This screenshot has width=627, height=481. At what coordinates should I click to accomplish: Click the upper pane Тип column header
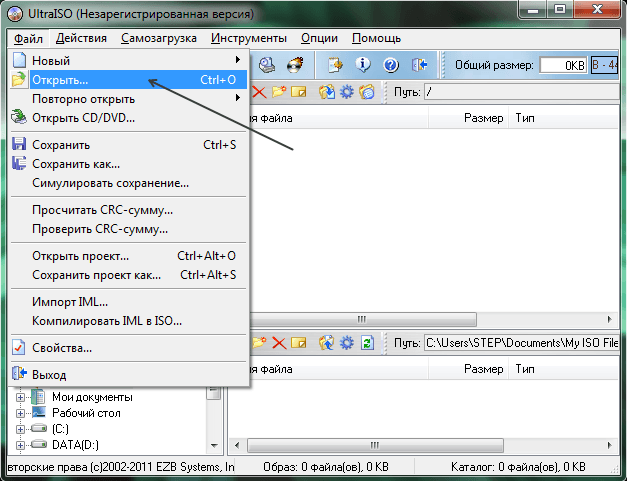[563, 118]
